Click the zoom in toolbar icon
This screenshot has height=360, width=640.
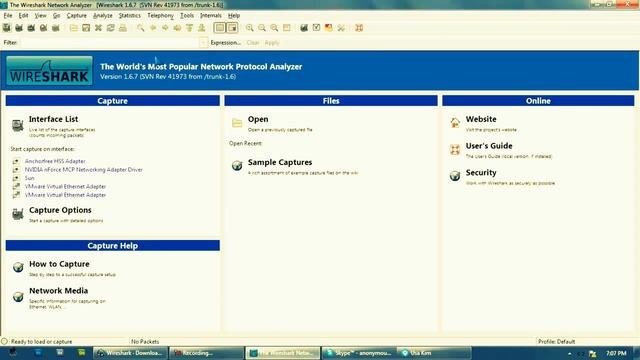[249, 28]
